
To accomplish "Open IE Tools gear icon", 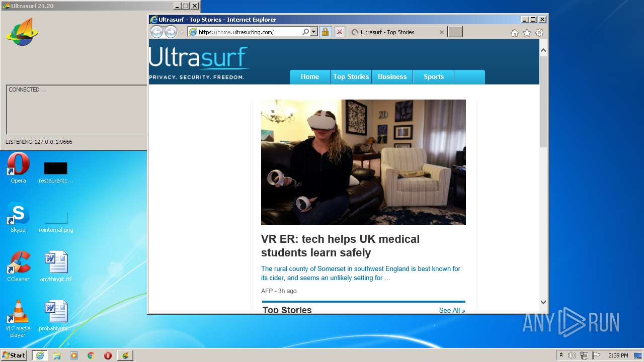I will click(539, 33).
